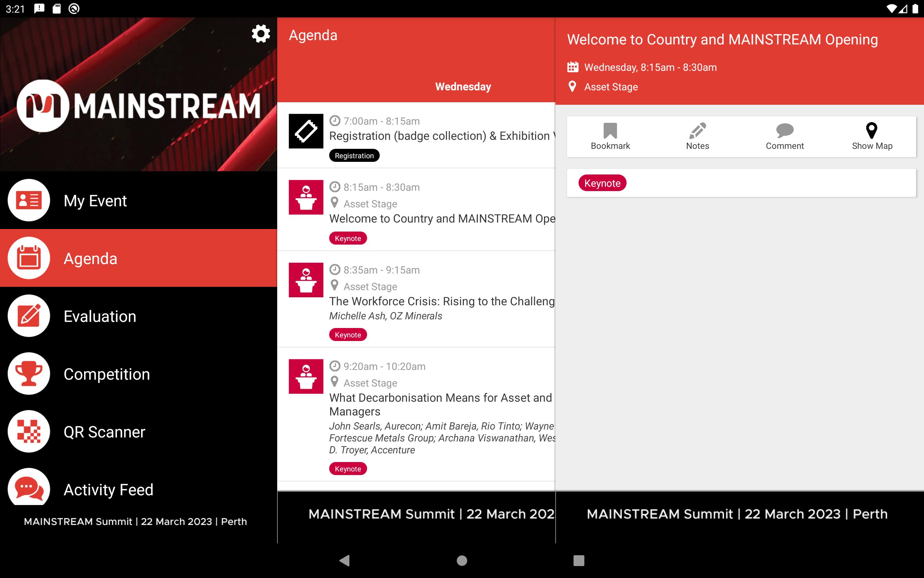
Task: Tap the Agenda header title
Action: tap(313, 35)
